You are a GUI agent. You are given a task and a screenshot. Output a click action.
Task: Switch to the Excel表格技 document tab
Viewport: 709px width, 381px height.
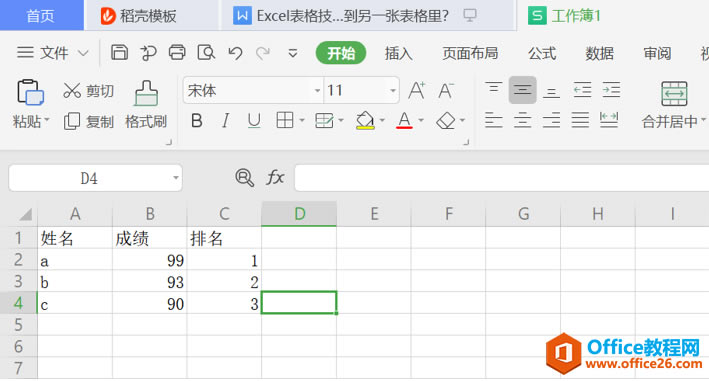click(x=368, y=16)
